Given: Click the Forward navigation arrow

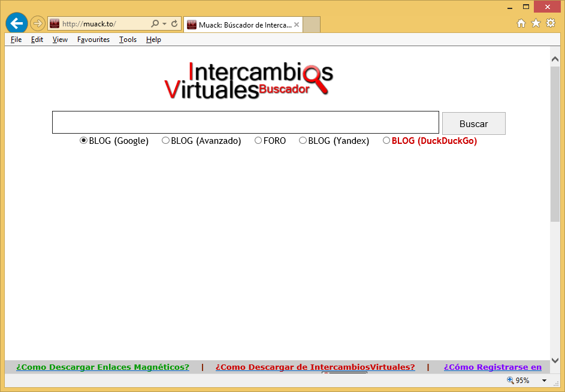Looking at the screenshot, I should tap(37, 23).
